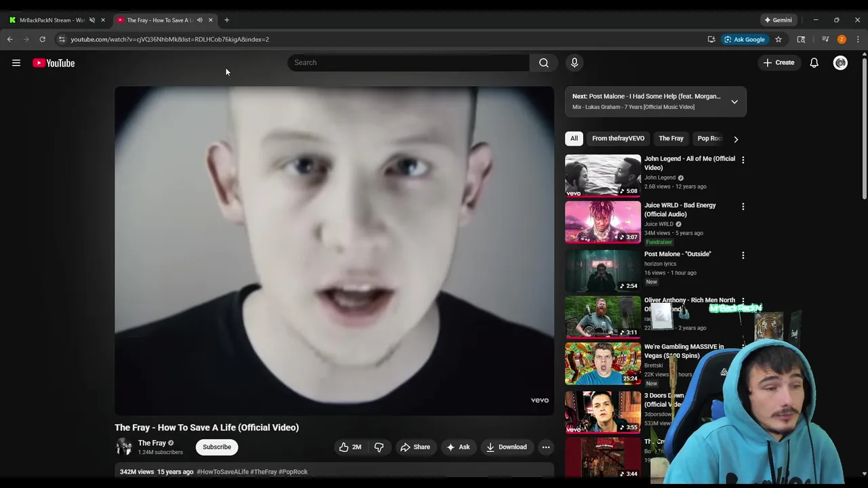Click the install app icon in address bar
This screenshot has height=488, width=868.
[711, 39]
